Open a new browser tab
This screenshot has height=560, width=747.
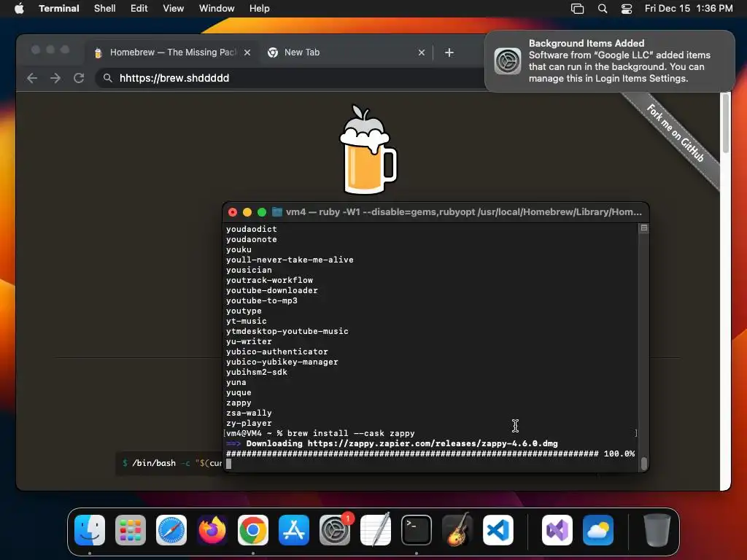click(449, 52)
